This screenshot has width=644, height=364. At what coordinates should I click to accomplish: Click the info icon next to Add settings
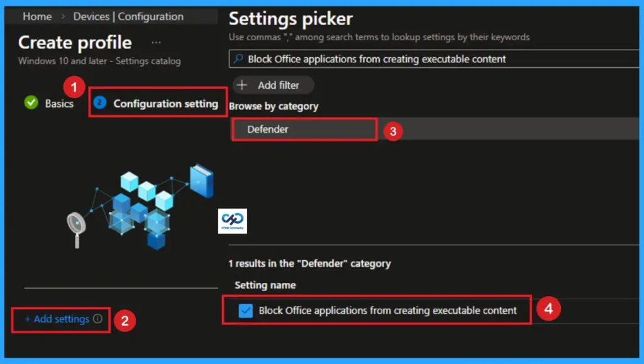click(x=98, y=319)
